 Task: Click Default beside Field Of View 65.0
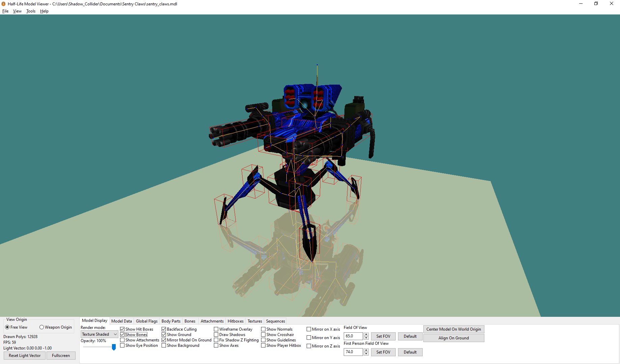[410, 336]
